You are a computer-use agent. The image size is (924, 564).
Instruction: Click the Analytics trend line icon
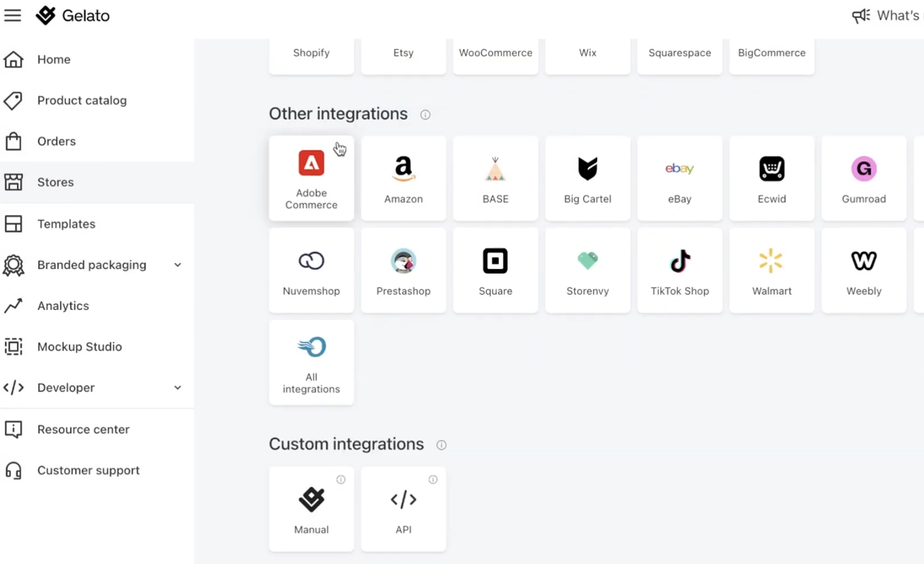(x=14, y=306)
